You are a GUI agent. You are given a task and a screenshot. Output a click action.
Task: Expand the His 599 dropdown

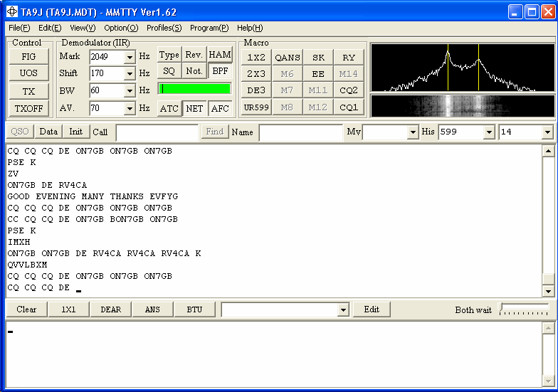click(490, 132)
